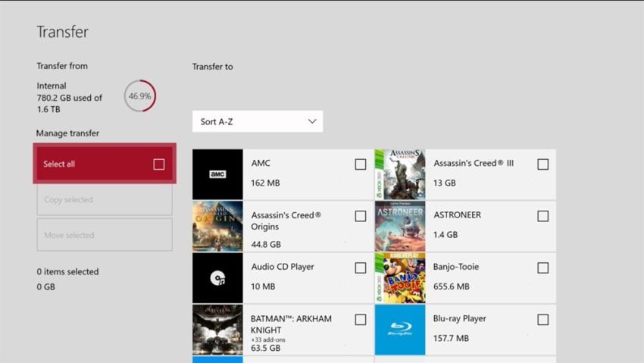
Task: Click the 655.6 MB size label
Action: point(452,286)
